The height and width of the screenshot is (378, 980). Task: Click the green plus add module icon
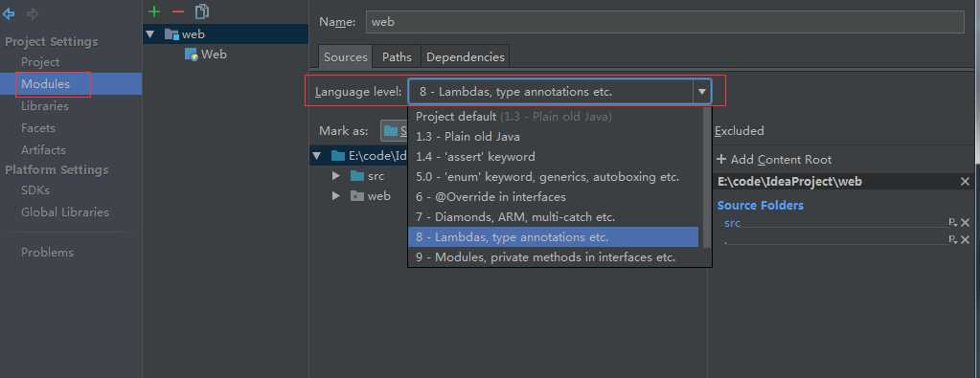click(x=153, y=11)
